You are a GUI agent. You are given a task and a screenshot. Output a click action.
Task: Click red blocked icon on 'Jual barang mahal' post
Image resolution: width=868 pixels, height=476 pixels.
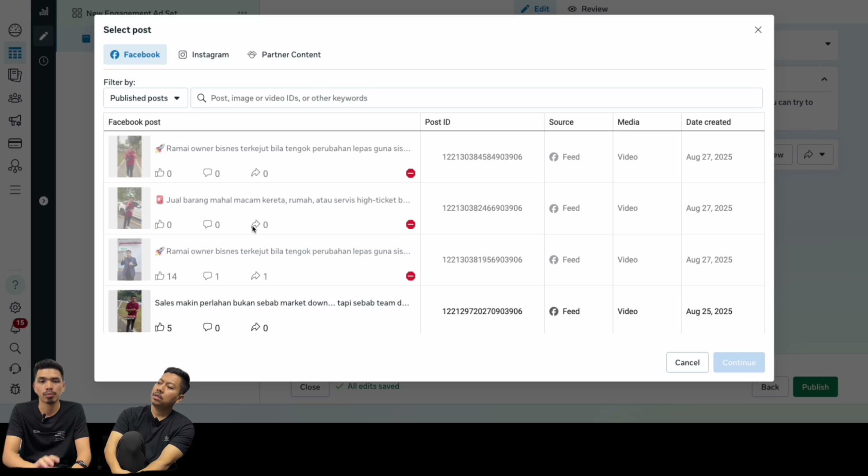(x=411, y=224)
